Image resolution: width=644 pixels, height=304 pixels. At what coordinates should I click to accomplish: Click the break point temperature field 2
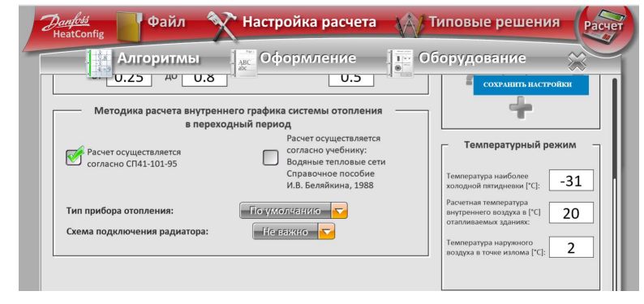click(571, 247)
